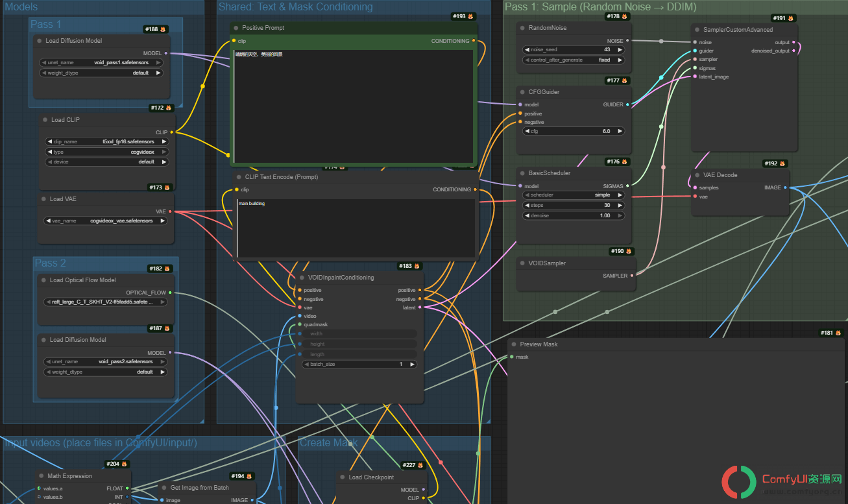Click the fox badge icon beside #193

coord(471,16)
